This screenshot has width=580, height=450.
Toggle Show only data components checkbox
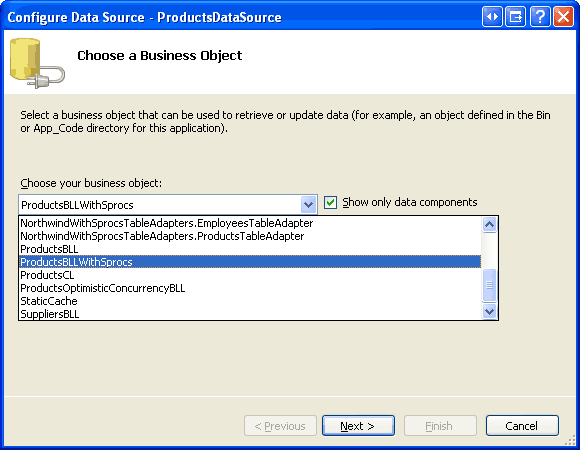tap(330, 203)
